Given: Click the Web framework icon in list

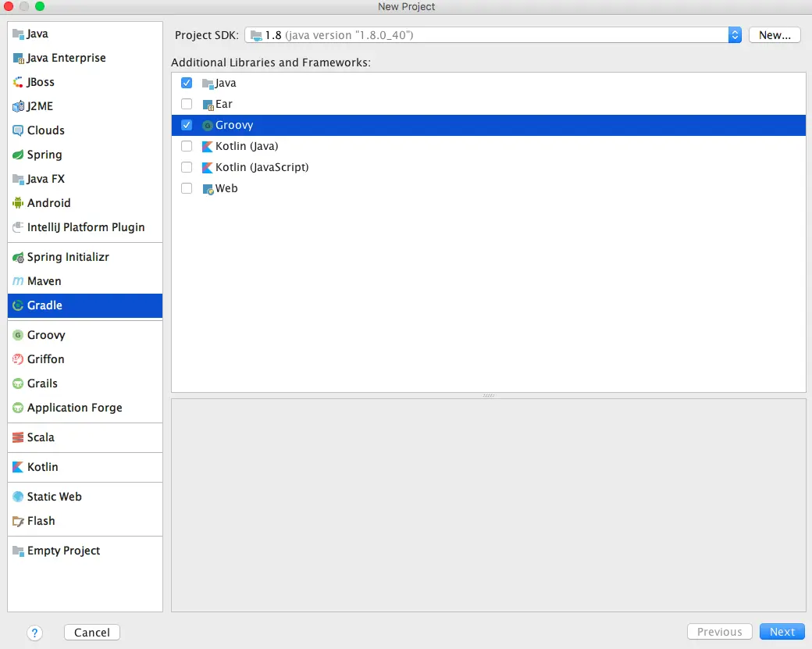Looking at the screenshot, I should click(x=208, y=189).
